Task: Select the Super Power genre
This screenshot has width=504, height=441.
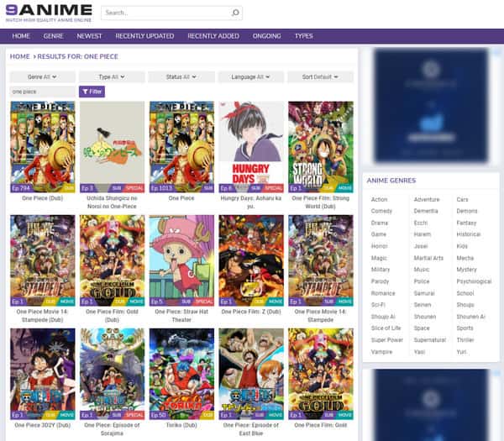Action: click(387, 340)
